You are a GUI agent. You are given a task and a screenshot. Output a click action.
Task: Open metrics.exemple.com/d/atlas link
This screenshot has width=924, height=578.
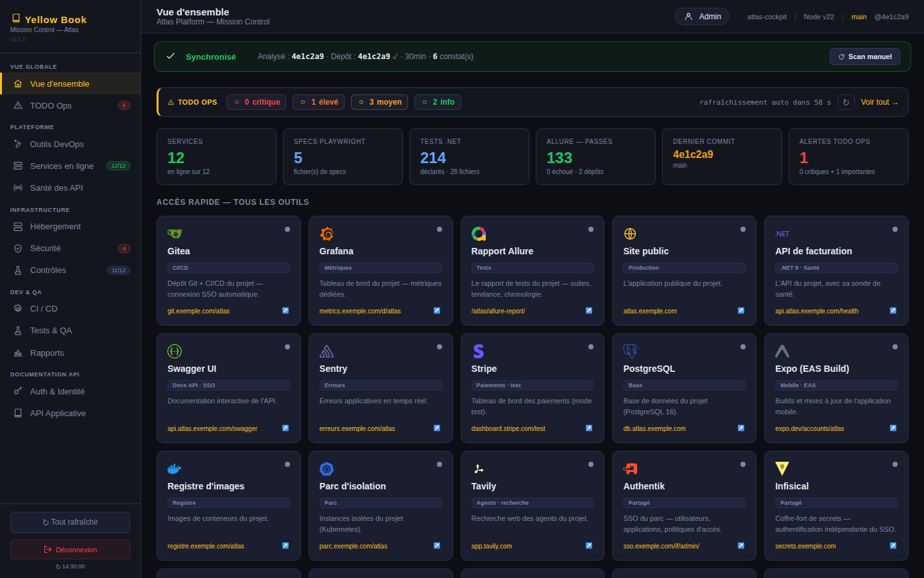coord(360,311)
